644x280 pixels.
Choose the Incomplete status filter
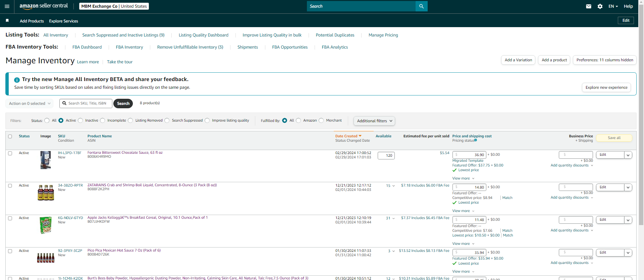tap(103, 121)
